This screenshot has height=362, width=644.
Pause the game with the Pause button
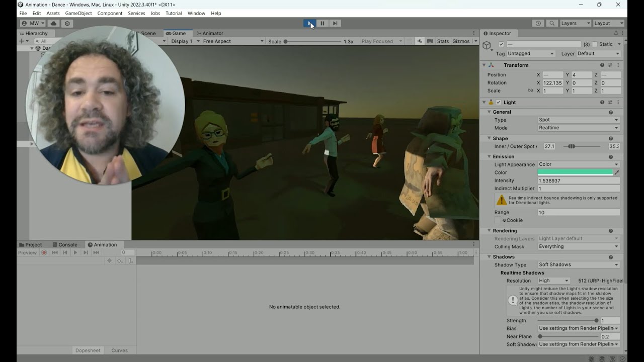point(323,23)
